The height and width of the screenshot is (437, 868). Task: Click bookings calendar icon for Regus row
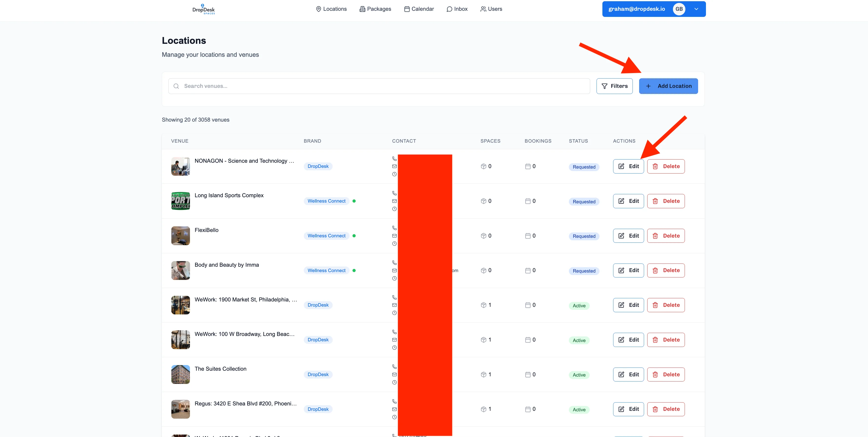tap(528, 409)
